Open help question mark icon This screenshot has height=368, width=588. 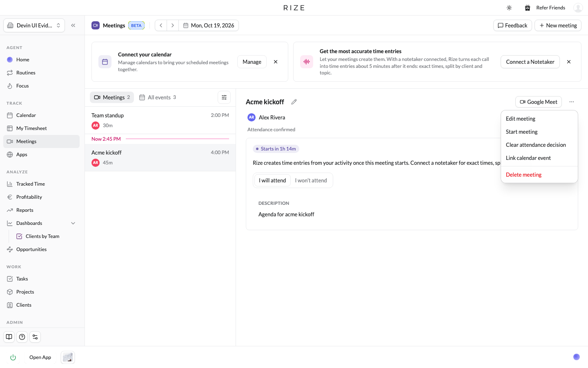pyautogui.click(x=22, y=337)
